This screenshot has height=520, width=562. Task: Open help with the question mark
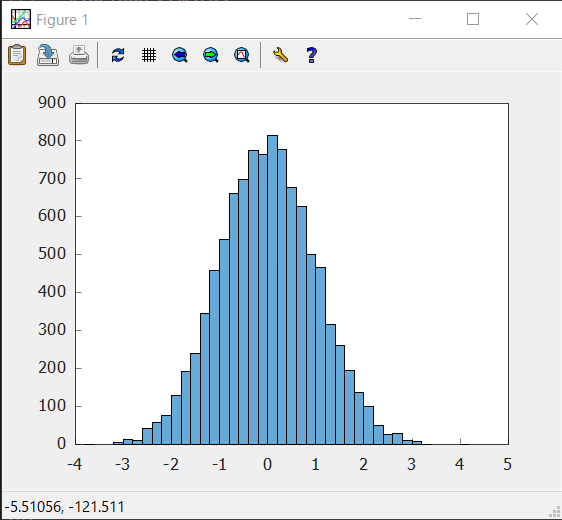311,55
